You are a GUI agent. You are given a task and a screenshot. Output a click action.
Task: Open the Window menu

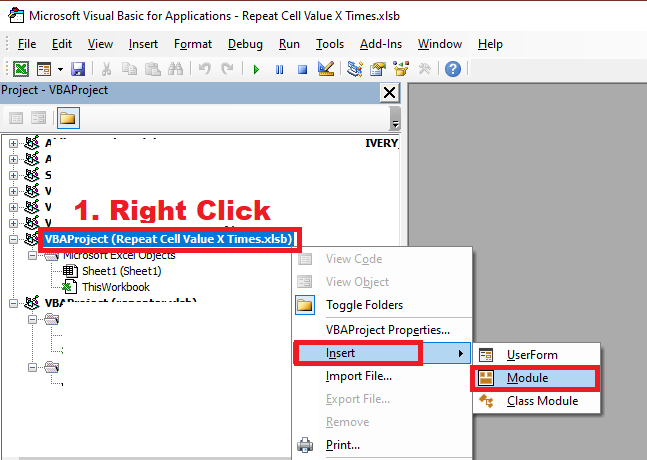(x=439, y=44)
